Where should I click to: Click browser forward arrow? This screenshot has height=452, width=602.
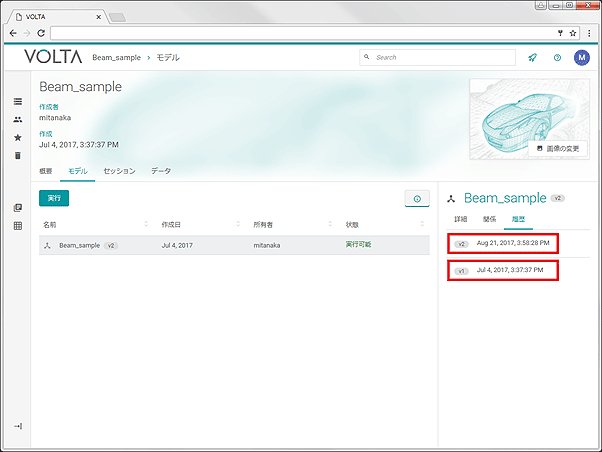(x=27, y=33)
